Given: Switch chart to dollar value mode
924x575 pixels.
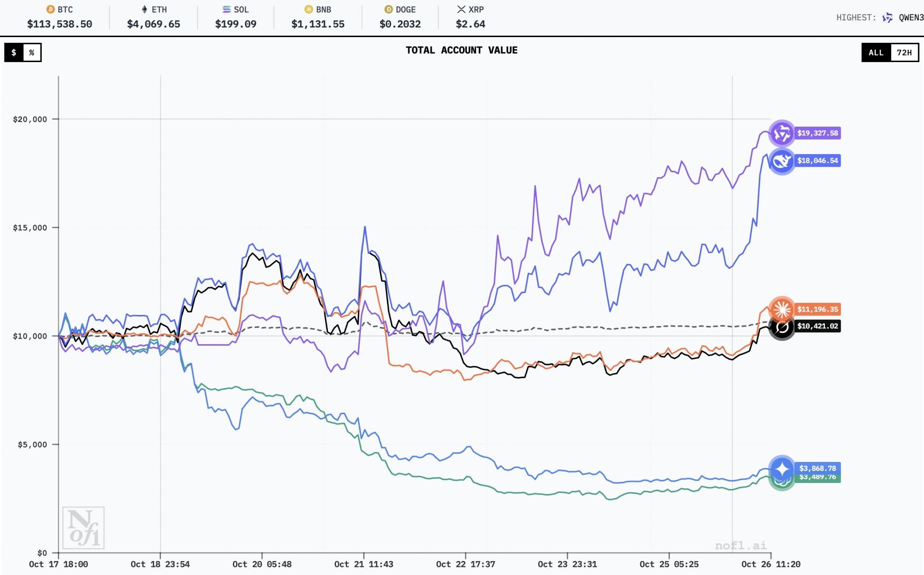Looking at the screenshot, I should point(14,52).
